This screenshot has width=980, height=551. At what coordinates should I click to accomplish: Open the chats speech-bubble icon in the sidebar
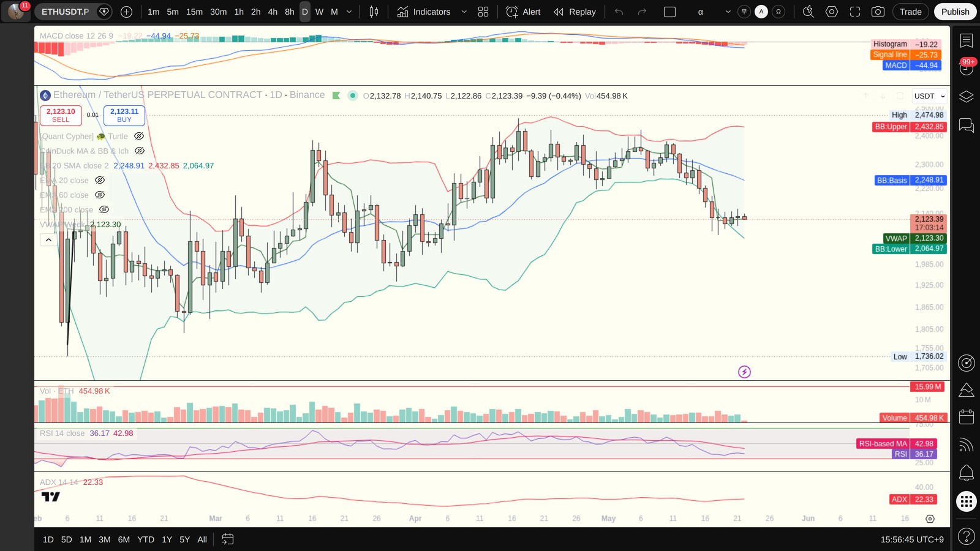967,126
